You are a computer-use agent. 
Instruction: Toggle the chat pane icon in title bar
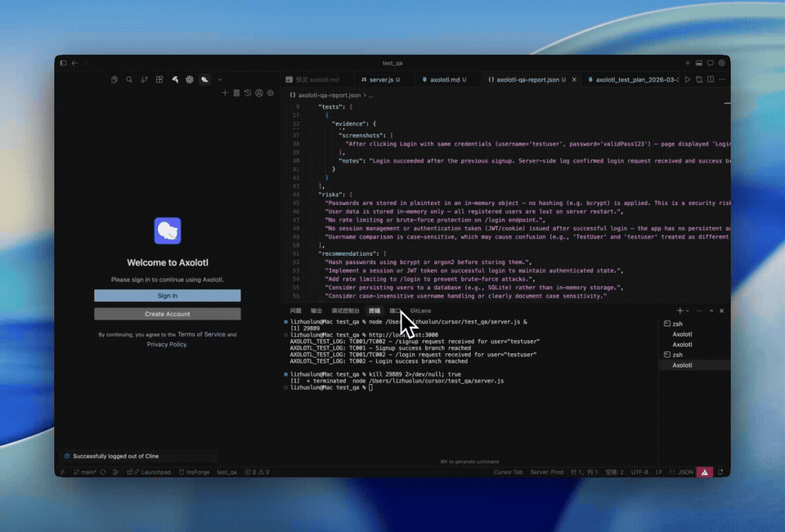[710, 63]
